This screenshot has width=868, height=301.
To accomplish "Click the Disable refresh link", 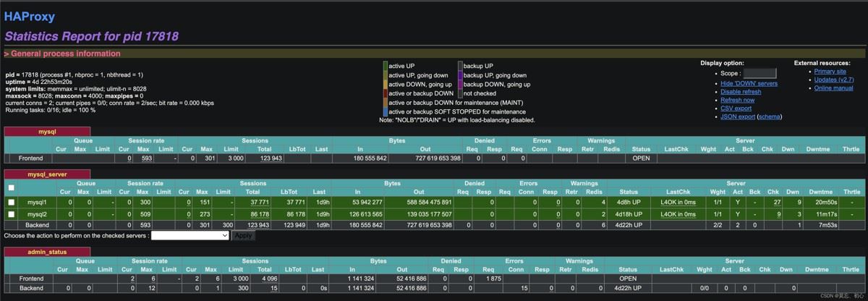I will click(x=741, y=92).
